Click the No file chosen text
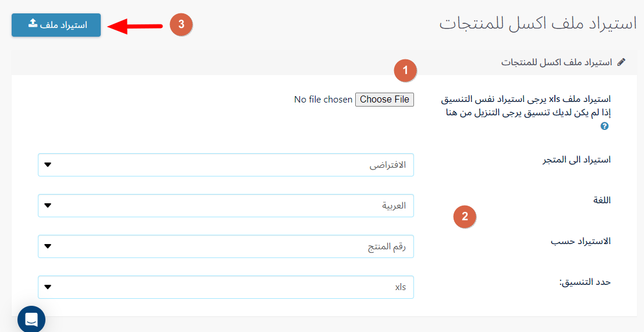Viewport: 644px width, 332px height. [x=323, y=100]
